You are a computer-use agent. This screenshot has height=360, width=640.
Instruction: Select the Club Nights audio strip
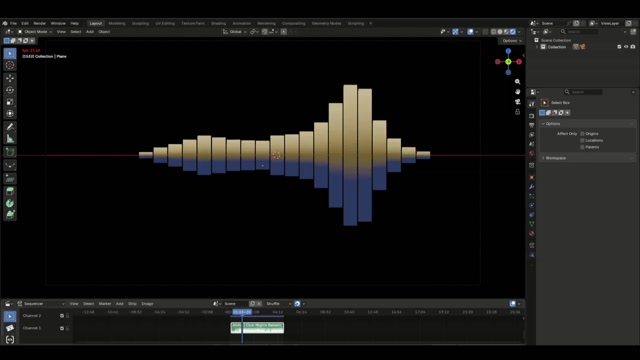pos(257,327)
